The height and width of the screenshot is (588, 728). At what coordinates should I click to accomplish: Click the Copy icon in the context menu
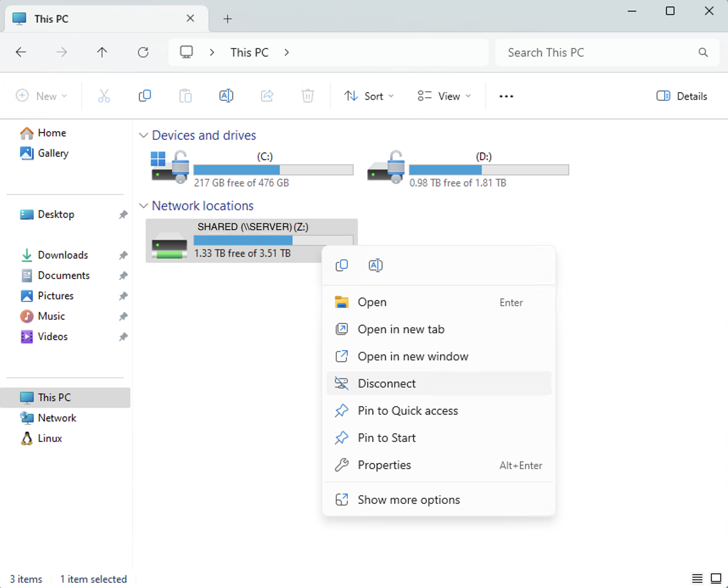point(342,265)
